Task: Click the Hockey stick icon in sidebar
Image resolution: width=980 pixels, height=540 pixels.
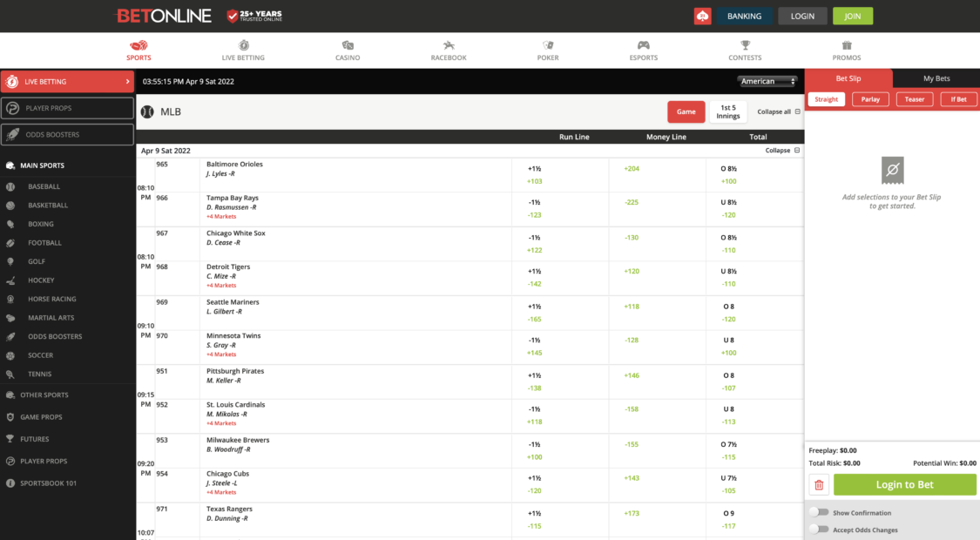Action: [x=10, y=280]
